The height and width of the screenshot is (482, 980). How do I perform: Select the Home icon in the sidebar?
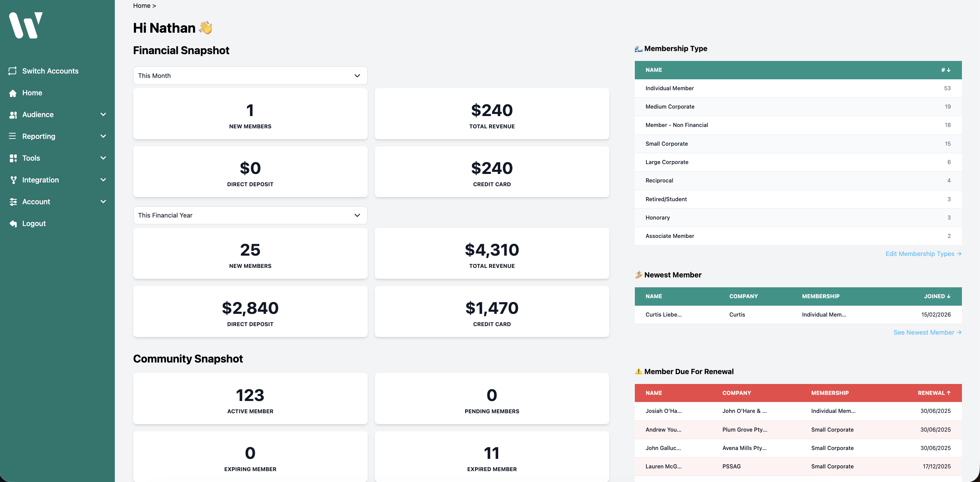(x=13, y=93)
